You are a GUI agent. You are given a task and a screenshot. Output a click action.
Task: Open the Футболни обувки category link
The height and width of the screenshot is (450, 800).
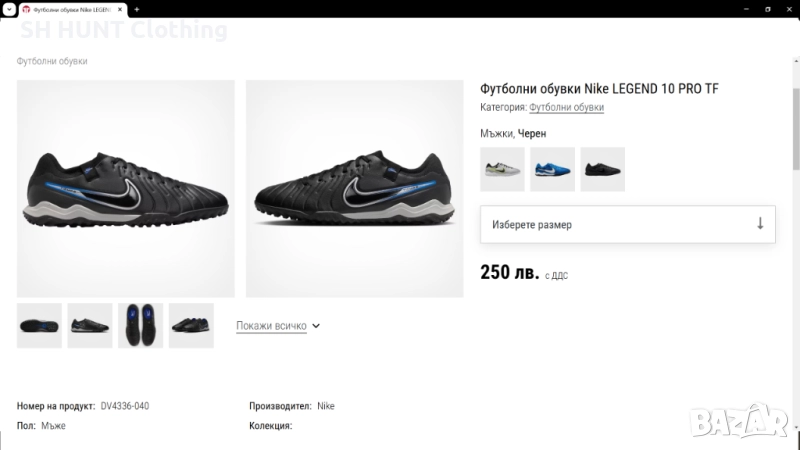[x=566, y=108]
